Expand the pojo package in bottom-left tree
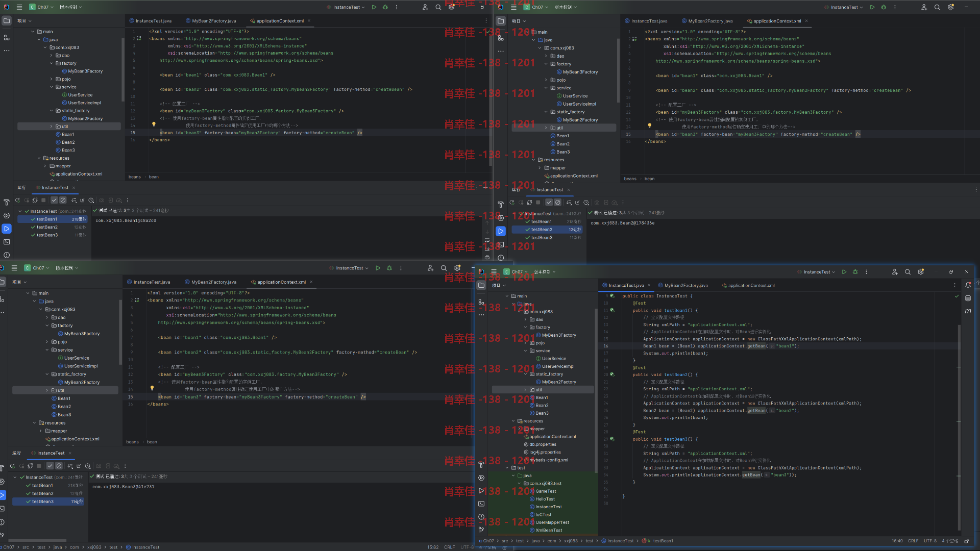Screen dimensions: 980x551 pyautogui.click(x=47, y=342)
